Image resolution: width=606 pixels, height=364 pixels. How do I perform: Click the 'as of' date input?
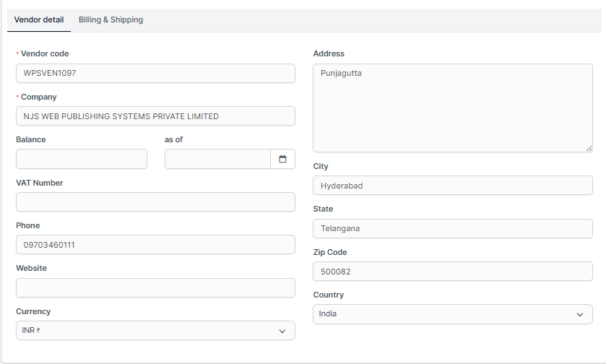point(217,159)
